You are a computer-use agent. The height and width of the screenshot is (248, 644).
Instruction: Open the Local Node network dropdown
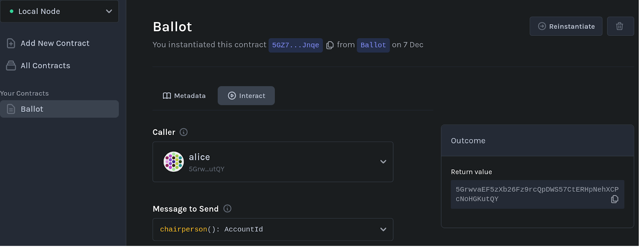60,11
